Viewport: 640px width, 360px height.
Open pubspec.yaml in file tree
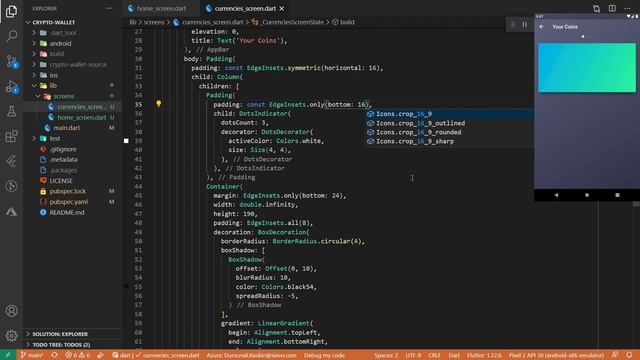click(x=69, y=202)
